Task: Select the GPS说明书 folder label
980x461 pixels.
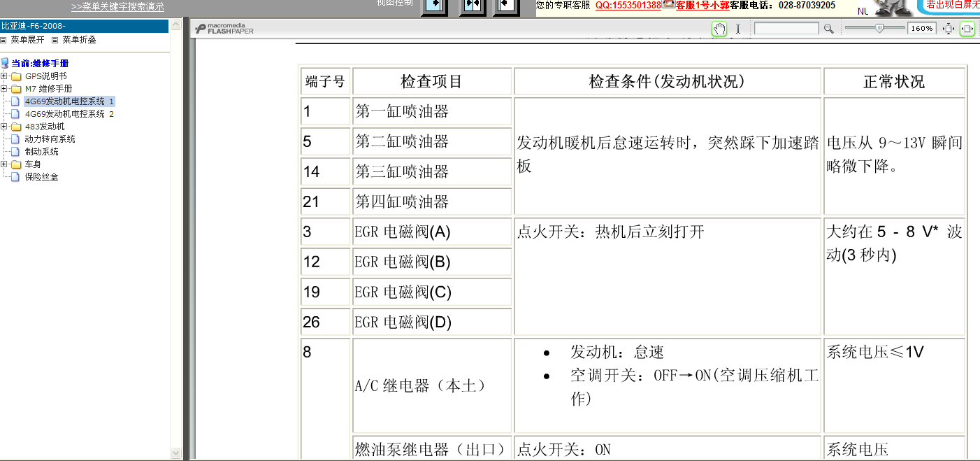Action: click(46, 76)
